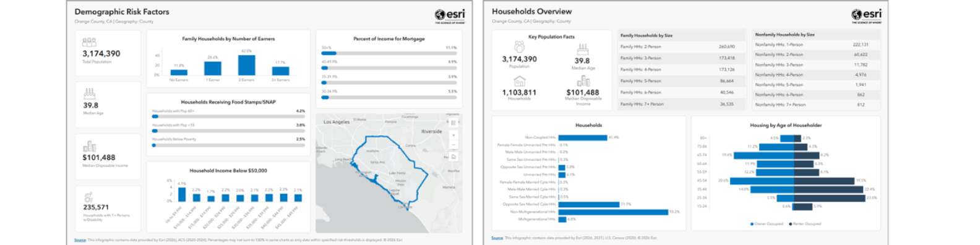Click the Median Age cake icon, Demographic panel
This screenshot has height=245, width=980.
tap(90, 94)
